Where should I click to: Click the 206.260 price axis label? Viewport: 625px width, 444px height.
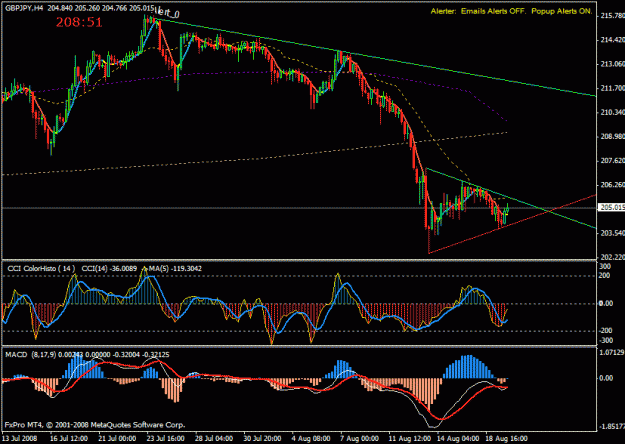click(x=612, y=185)
